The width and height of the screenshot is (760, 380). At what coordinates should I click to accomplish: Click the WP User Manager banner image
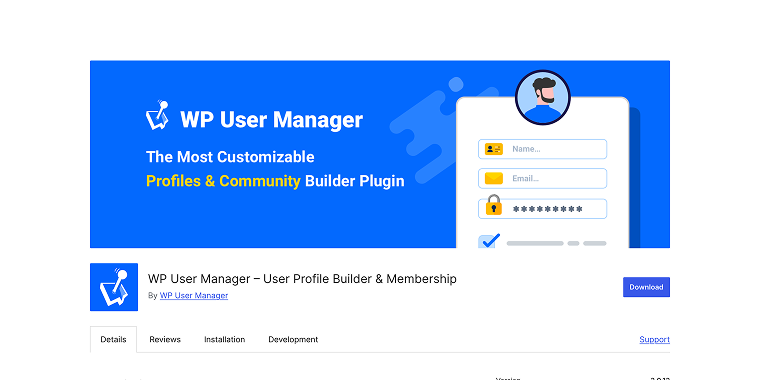pyautogui.click(x=380, y=154)
